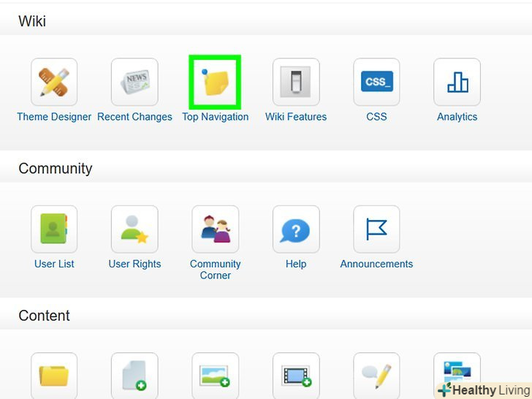Click the add video icon under Content
The height and width of the screenshot is (399, 532).
(x=296, y=376)
